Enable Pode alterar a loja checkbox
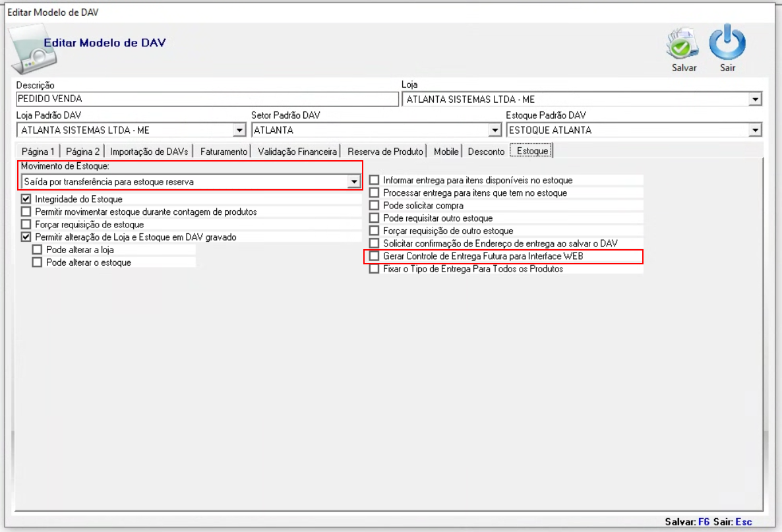The height and width of the screenshot is (532, 782). (37, 250)
